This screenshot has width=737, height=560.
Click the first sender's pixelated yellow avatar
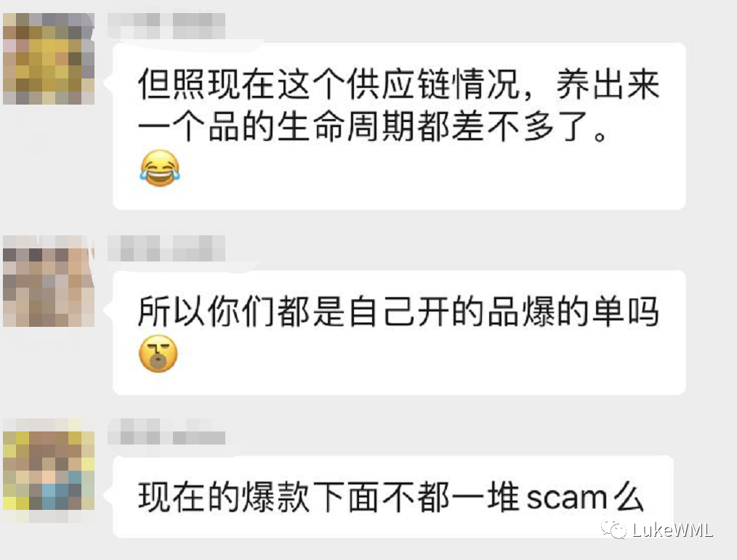coord(49,59)
